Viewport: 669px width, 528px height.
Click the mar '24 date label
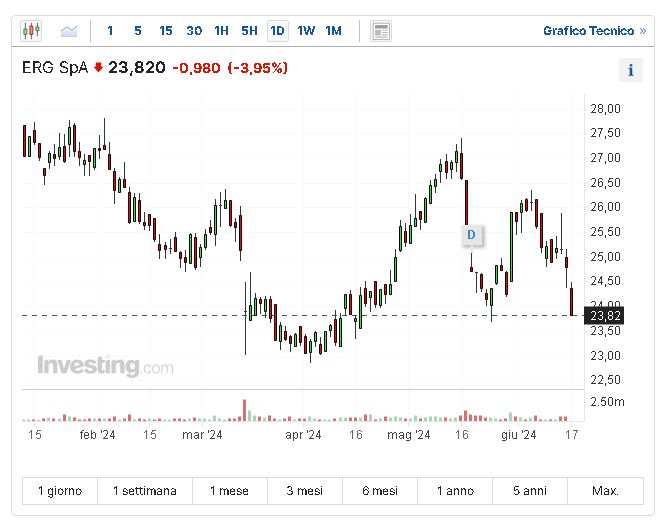pos(202,435)
